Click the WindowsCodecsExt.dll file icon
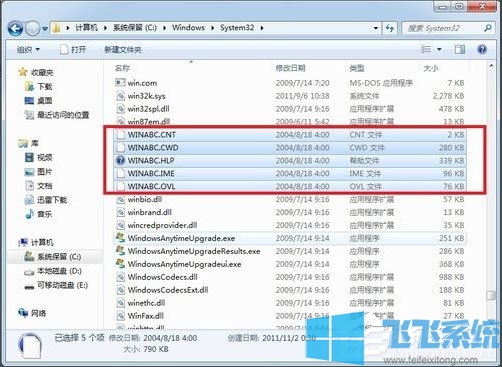The image size is (502, 367). point(120,290)
